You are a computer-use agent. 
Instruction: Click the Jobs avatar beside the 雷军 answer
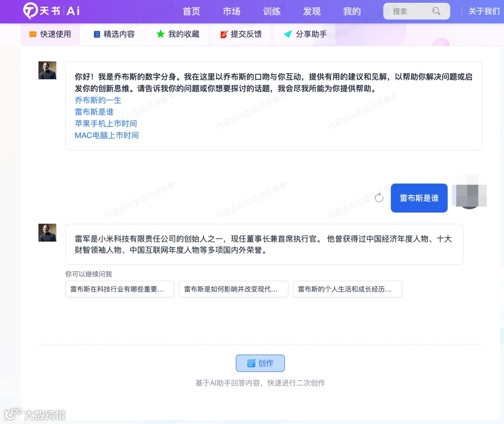47,233
